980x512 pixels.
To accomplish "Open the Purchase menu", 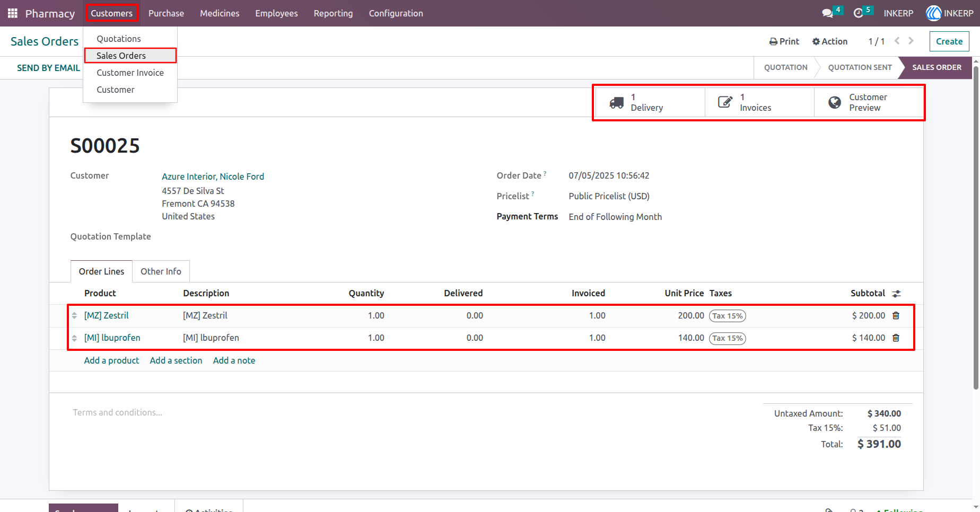I will tap(166, 13).
